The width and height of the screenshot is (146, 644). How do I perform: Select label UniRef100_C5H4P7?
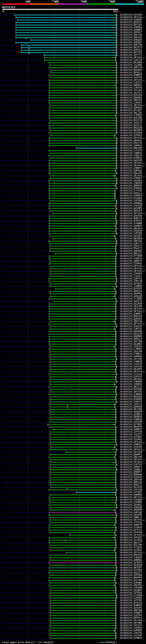pos(131,178)
